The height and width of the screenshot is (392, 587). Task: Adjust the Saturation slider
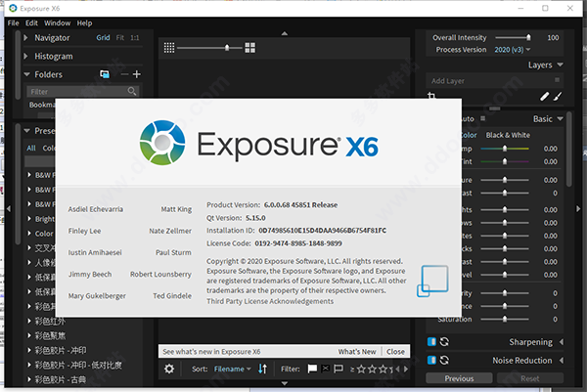click(x=505, y=319)
